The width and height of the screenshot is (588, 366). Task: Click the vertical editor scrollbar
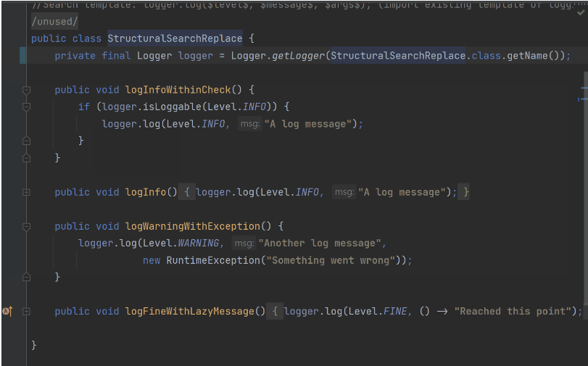pyautogui.click(x=586, y=188)
